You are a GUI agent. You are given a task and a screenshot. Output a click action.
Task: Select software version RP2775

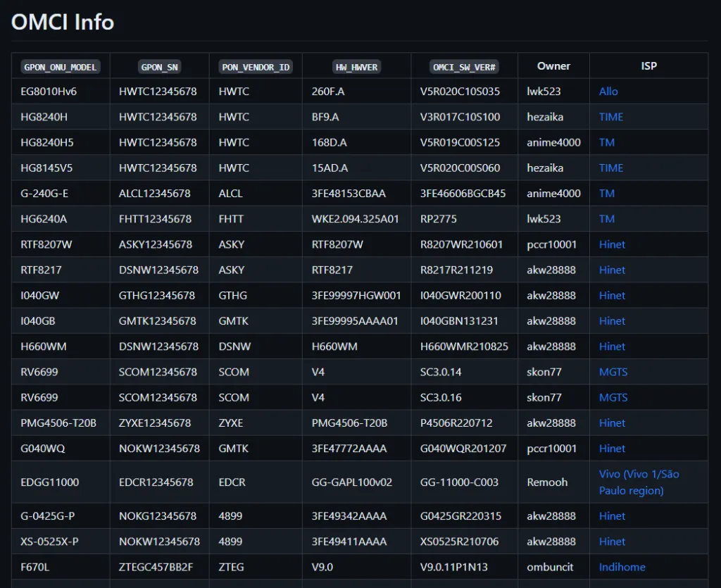coord(438,219)
